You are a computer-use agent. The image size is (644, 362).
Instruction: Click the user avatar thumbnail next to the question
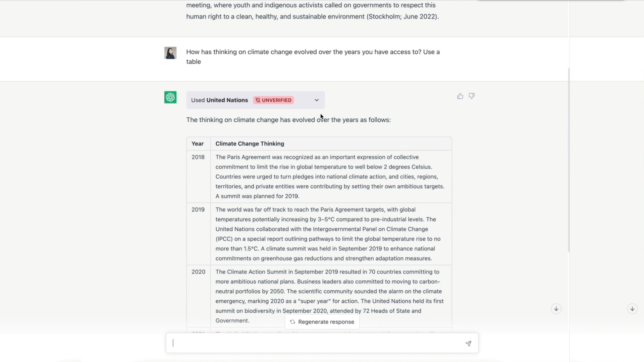170,53
